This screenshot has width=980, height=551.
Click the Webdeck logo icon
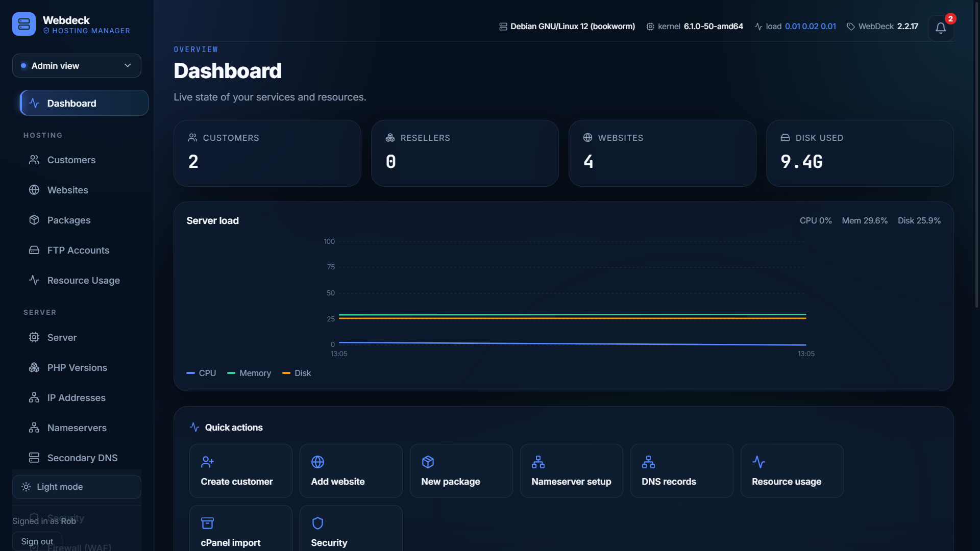pos(24,24)
